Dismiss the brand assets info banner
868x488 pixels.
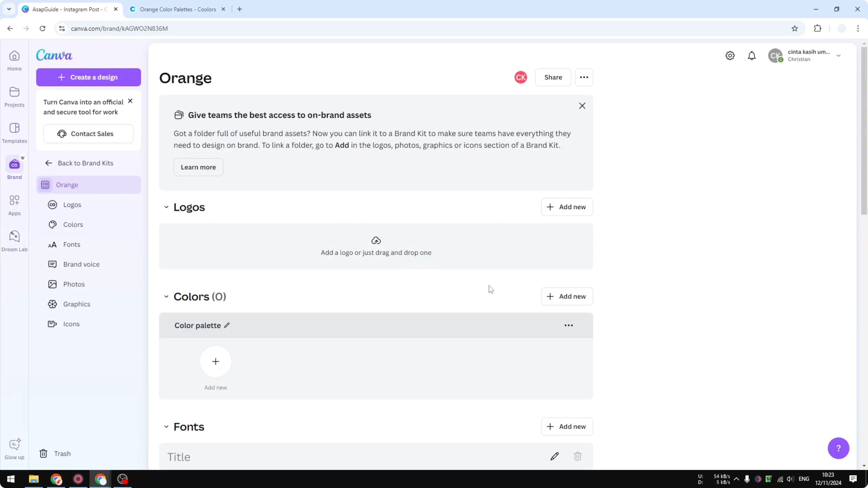click(x=582, y=106)
